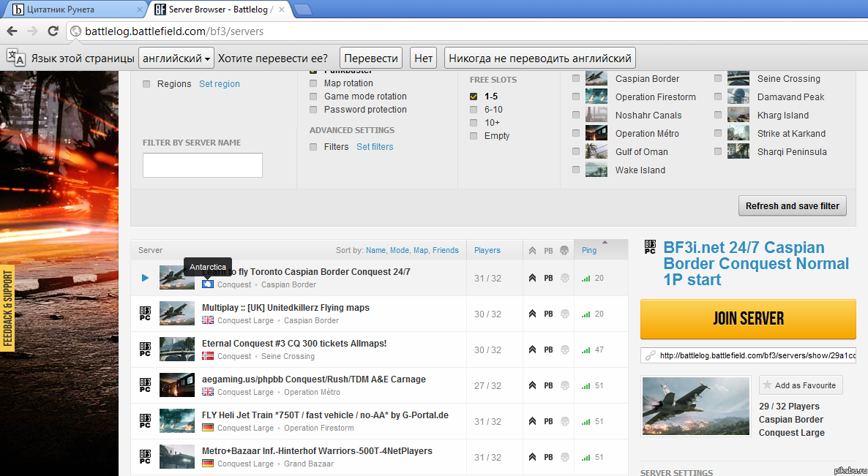Check the Empty slots checkbox
Viewport: 868px width, 476px height.
click(x=474, y=136)
